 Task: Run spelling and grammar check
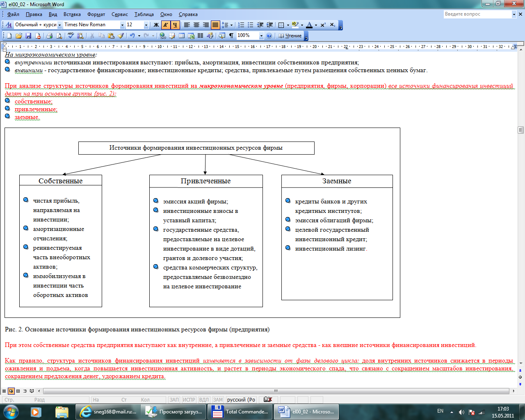click(71, 36)
